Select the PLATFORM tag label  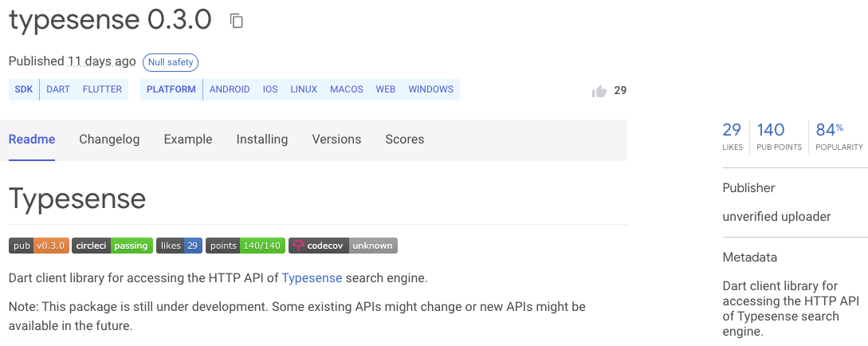tap(171, 89)
